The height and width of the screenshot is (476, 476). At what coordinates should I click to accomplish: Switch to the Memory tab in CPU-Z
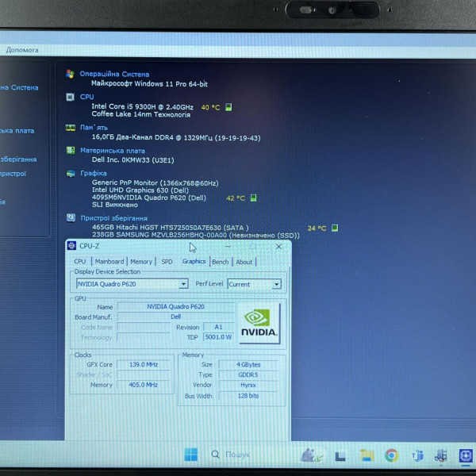pos(141,261)
